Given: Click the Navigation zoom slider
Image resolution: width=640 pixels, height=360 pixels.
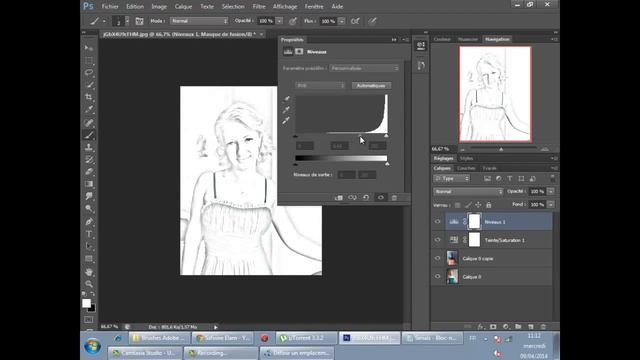Looking at the screenshot, I should click(501, 149).
